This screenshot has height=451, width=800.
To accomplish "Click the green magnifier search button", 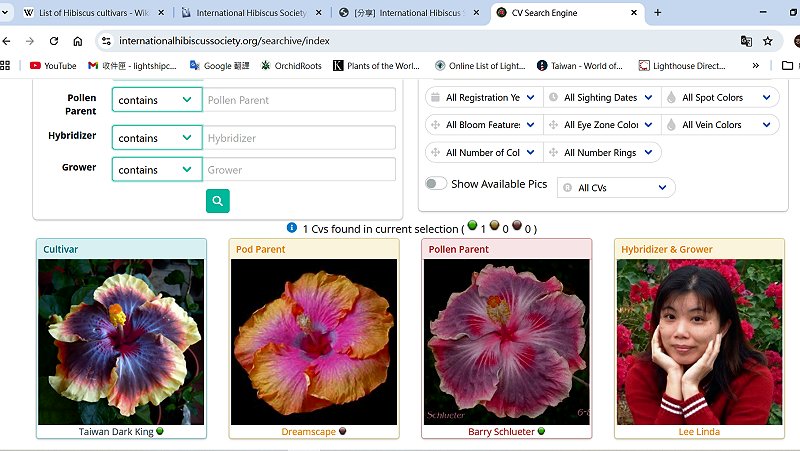I will (218, 202).
